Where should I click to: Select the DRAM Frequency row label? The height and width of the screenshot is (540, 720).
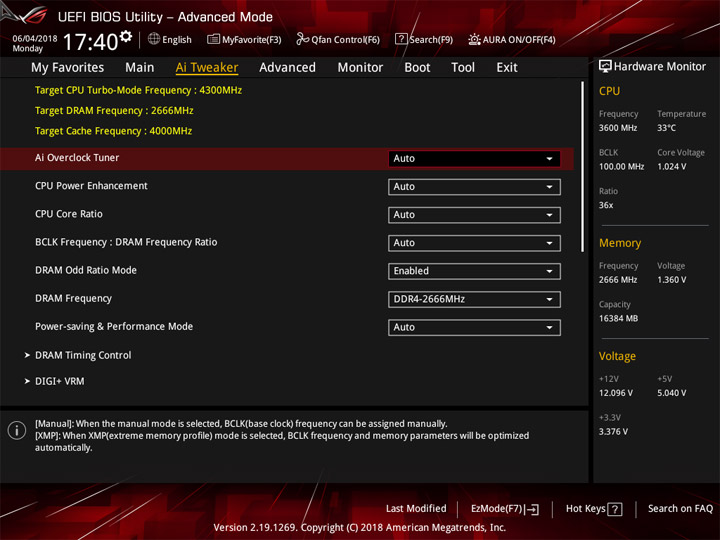(73, 298)
